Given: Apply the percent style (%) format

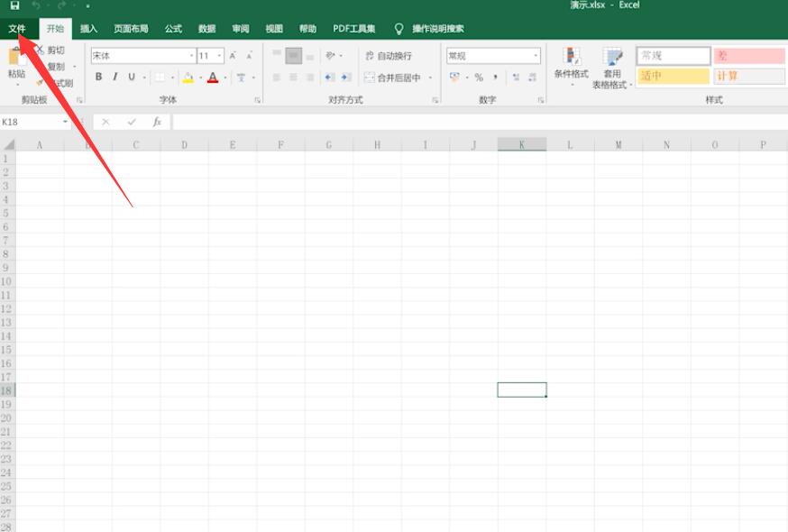Looking at the screenshot, I should pyautogui.click(x=479, y=78).
